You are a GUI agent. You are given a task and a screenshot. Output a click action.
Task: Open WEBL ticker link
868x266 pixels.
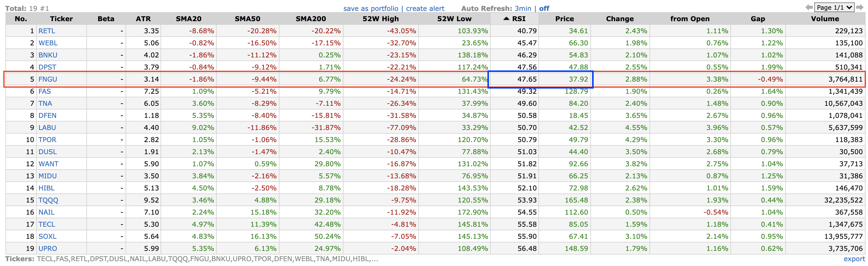coord(48,43)
